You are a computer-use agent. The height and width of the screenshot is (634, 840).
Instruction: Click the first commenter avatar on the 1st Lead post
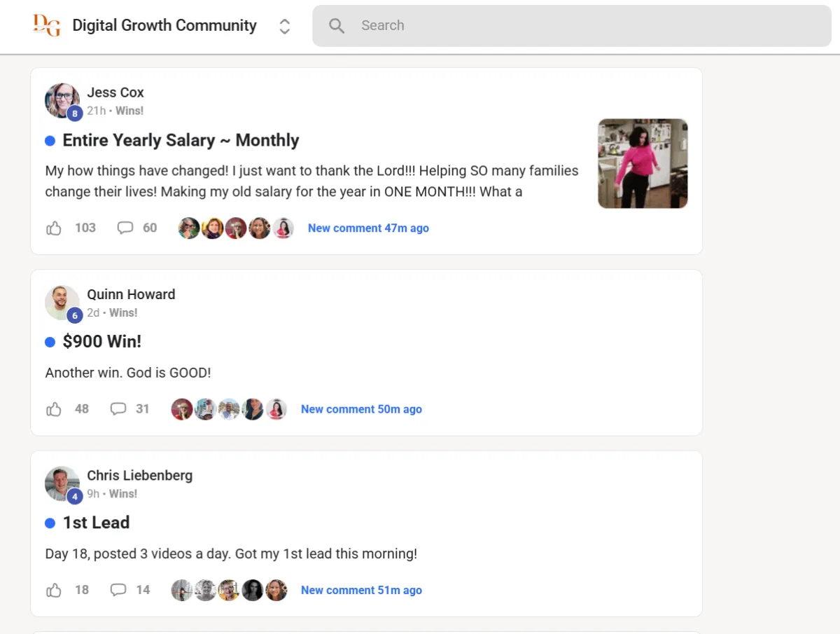coord(182,591)
